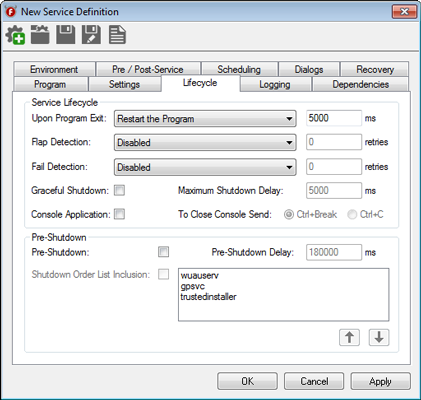Image resolution: width=421 pixels, height=400 pixels.
Task: Click the new service gear icon
Action: [15, 35]
